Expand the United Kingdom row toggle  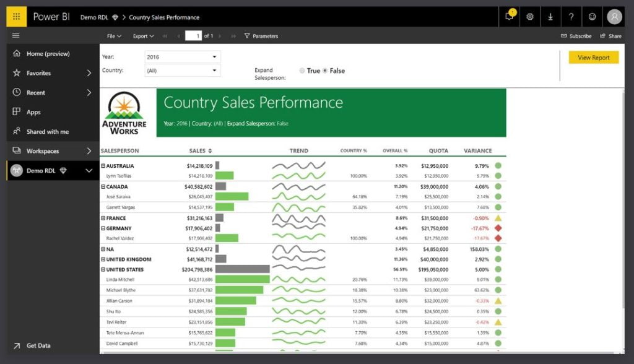click(103, 259)
